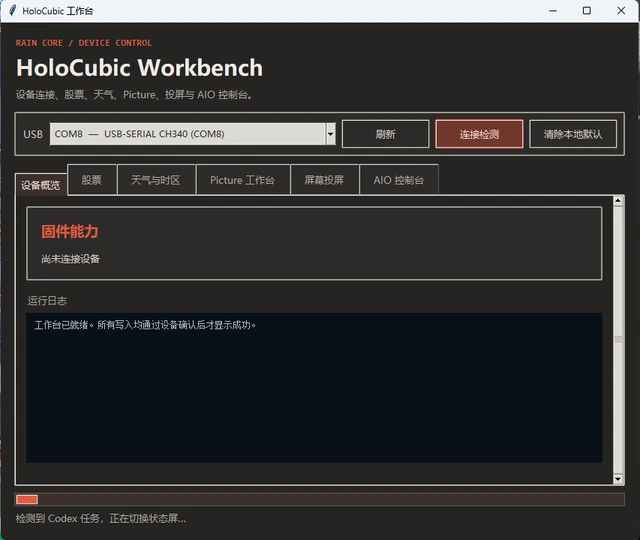Click inside the 运行日志 log text area
Image resolution: width=640 pixels, height=540 pixels.
click(x=314, y=387)
